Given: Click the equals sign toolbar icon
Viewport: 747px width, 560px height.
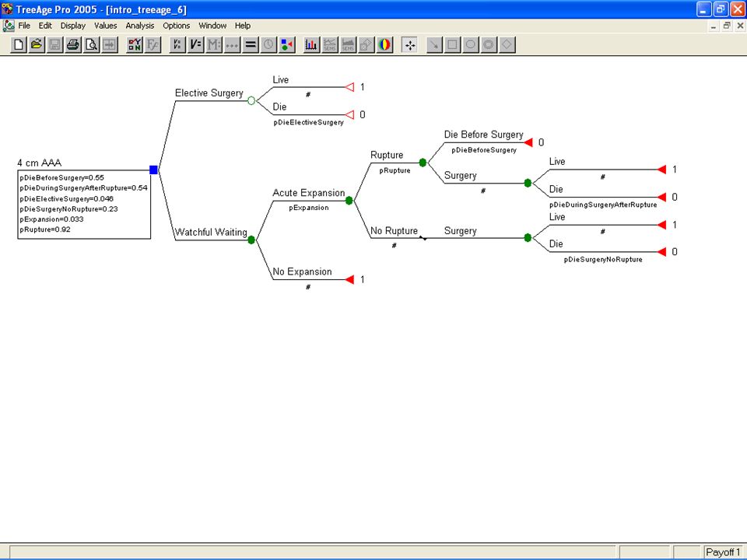Looking at the screenshot, I should (x=250, y=45).
